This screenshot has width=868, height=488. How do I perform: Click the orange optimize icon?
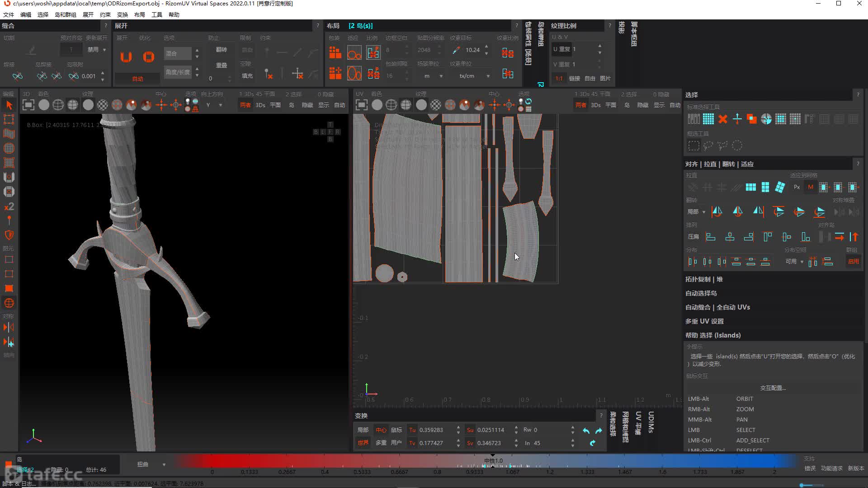tap(149, 57)
